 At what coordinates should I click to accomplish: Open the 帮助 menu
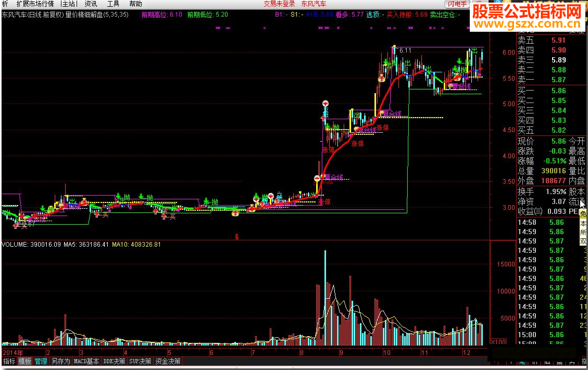tap(136, 4)
